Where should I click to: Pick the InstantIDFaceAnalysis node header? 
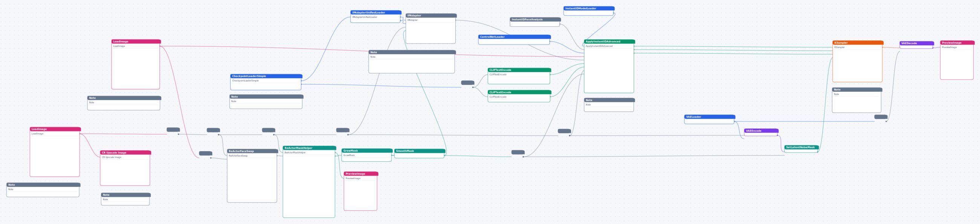pos(535,19)
